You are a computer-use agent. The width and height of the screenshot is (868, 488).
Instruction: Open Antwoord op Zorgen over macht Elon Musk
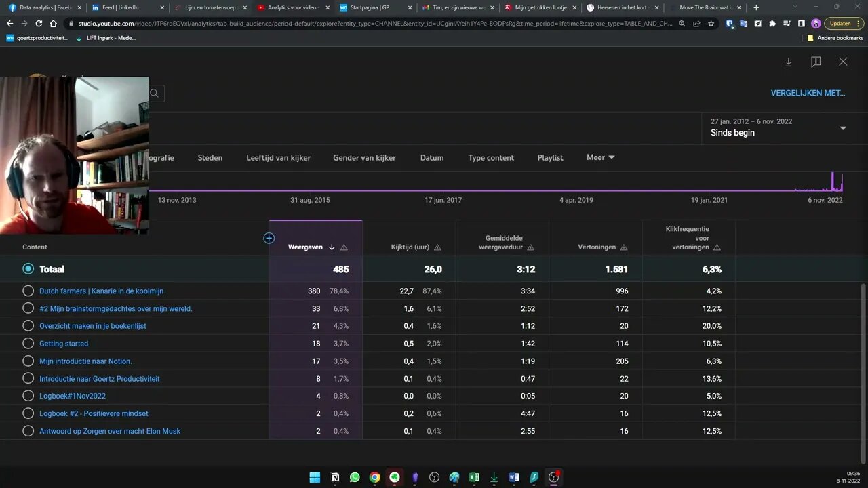point(110,431)
